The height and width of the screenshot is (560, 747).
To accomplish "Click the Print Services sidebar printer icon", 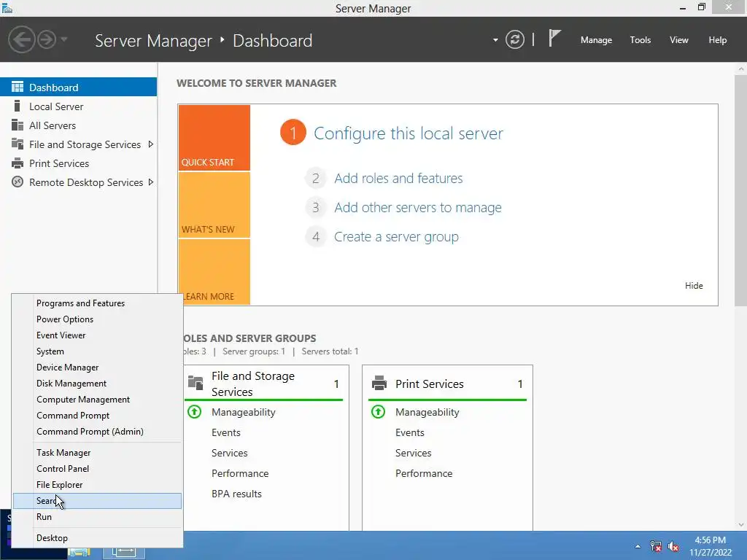I will (18, 163).
